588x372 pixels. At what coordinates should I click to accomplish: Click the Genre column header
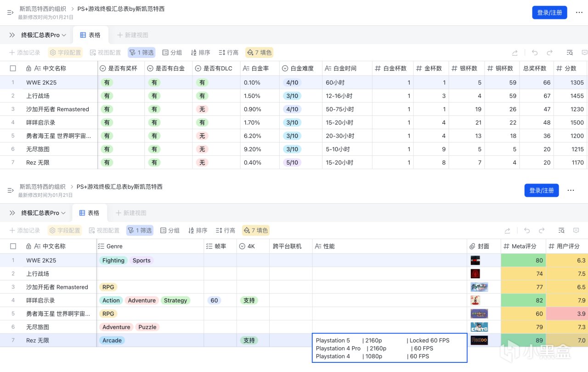click(x=151, y=246)
